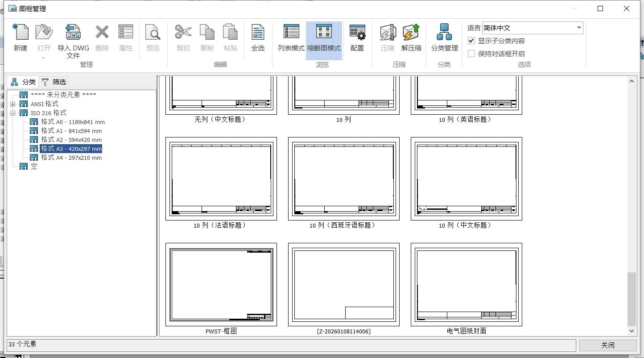Switch to the 筛选 filter tab

point(54,82)
